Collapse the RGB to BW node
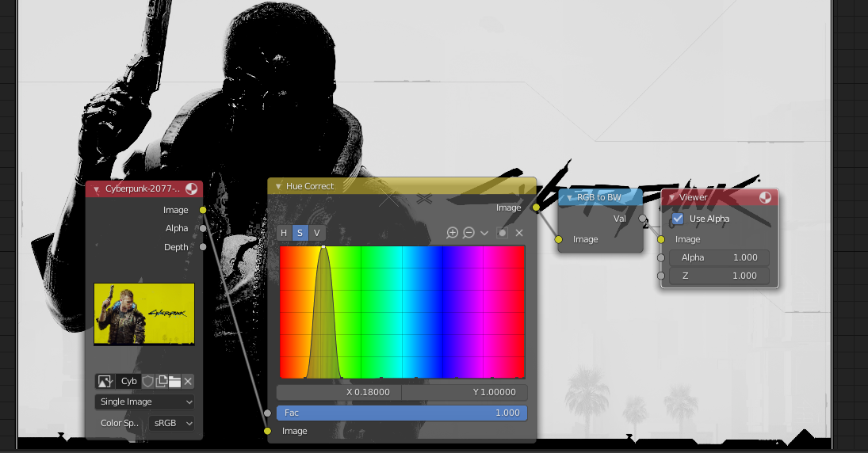Viewport: 868px width, 453px height. [569, 197]
